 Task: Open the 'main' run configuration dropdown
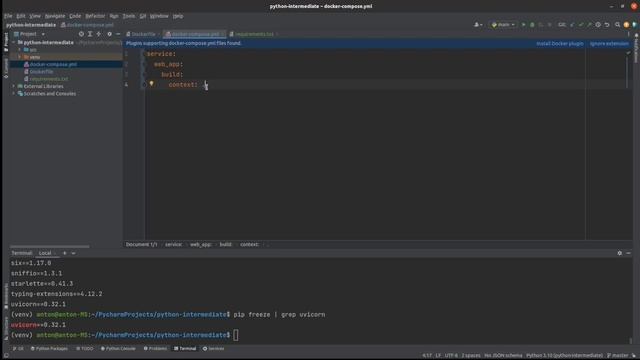[503, 25]
